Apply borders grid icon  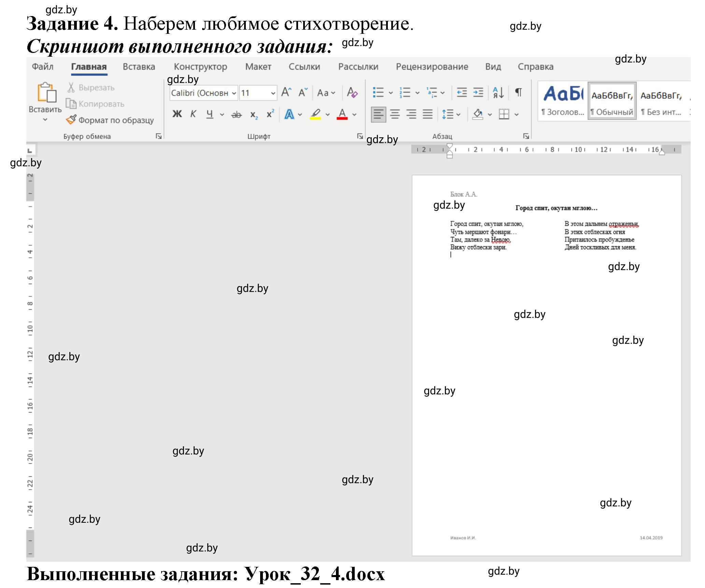(504, 114)
